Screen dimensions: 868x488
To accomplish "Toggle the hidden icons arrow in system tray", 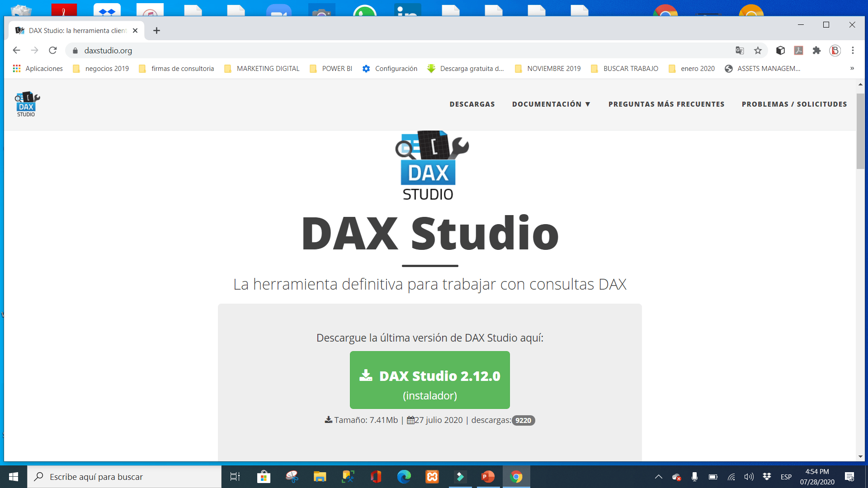I will point(658,477).
